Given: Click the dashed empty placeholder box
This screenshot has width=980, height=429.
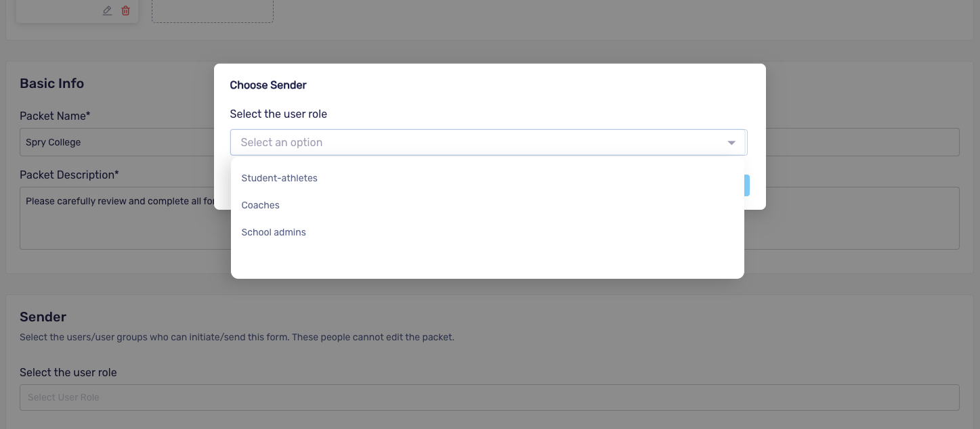Looking at the screenshot, I should tap(213, 12).
